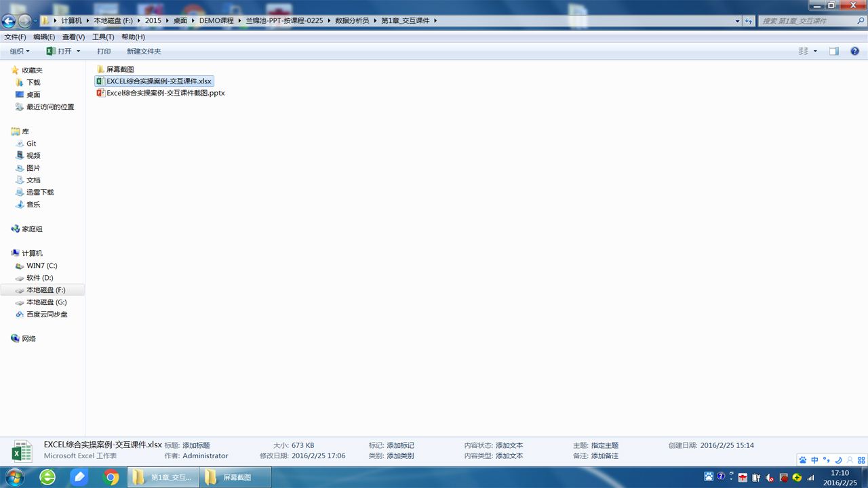Viewport: 868px width, 488px height.
Task: Select EXCEL综合实操案例-交互课件.xlsx file
Action: [x=154, y=81]
